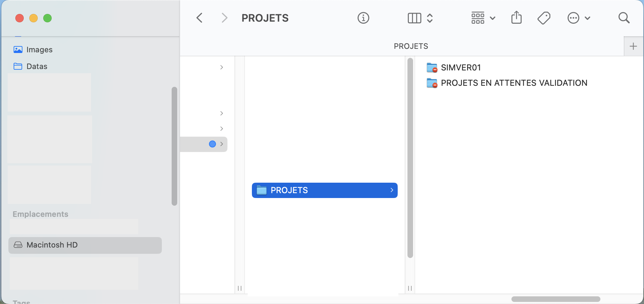Click the Share icon
644x304 pixels.
[516, 17]
